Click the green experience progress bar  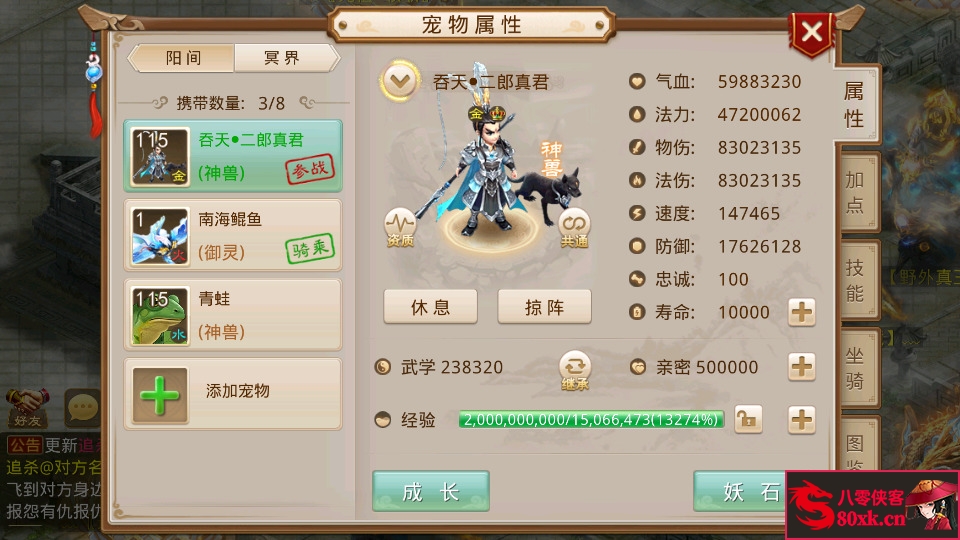[591, 419]
